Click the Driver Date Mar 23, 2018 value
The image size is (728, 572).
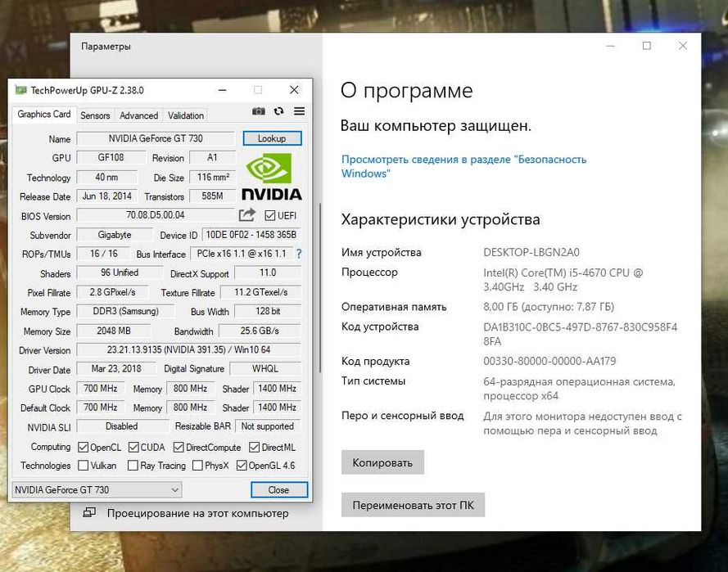click(116, 369)
